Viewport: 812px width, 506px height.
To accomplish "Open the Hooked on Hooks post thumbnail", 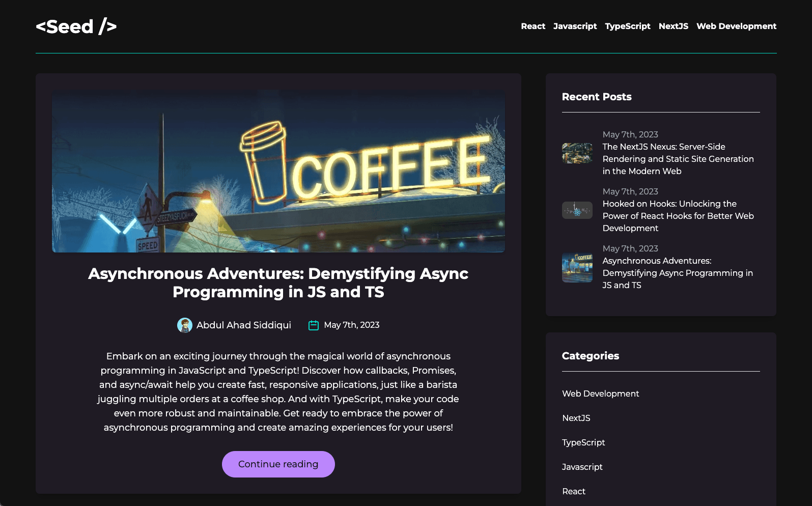I will click(x=577, y=210).
